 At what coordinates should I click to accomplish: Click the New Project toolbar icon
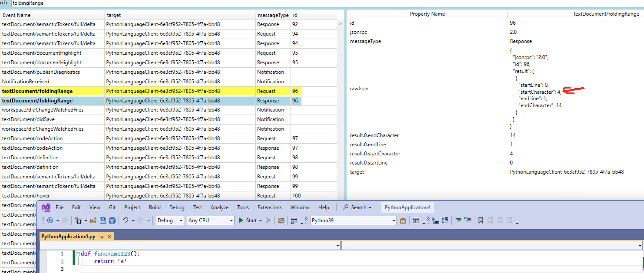[79, 220]
